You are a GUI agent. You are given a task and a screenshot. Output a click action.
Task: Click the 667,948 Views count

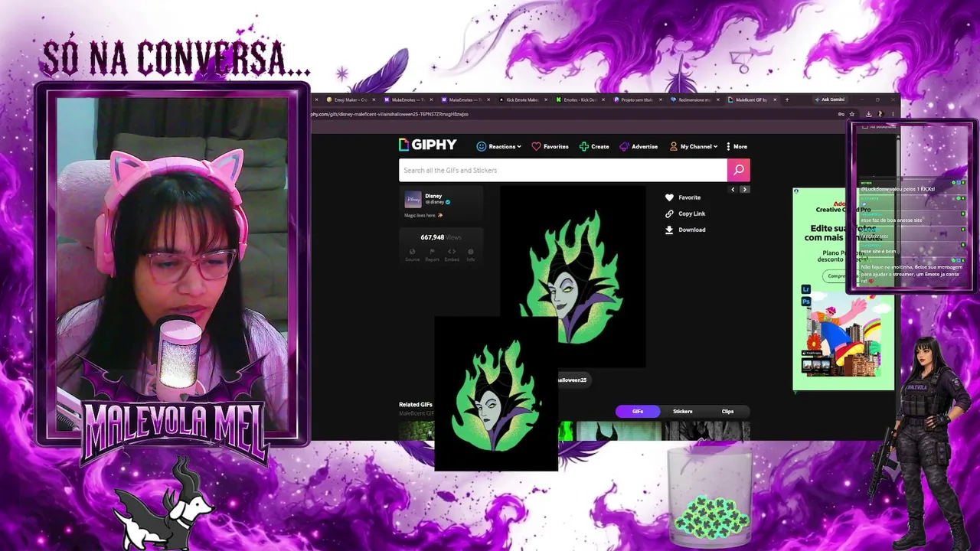coord(441,237)
